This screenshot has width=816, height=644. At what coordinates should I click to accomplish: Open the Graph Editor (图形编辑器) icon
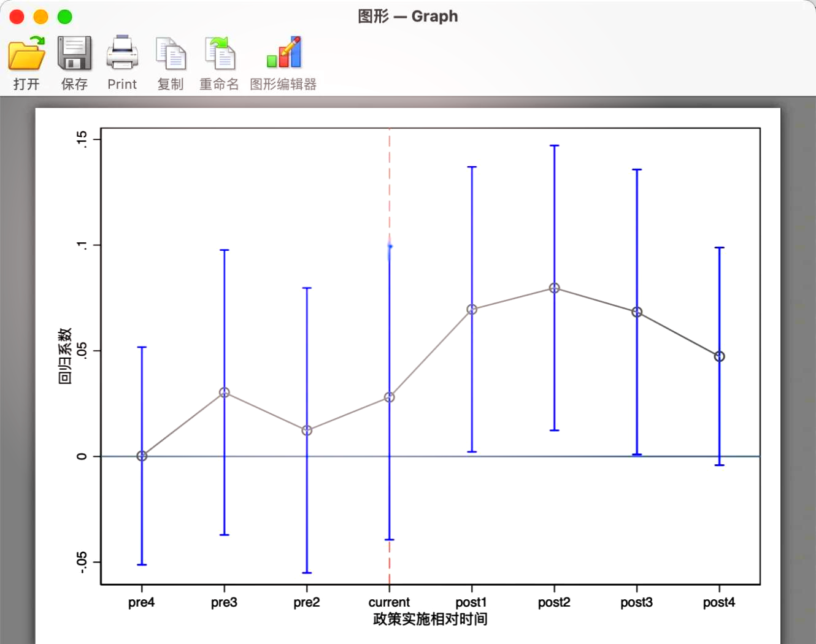click(x=283, y=52)
